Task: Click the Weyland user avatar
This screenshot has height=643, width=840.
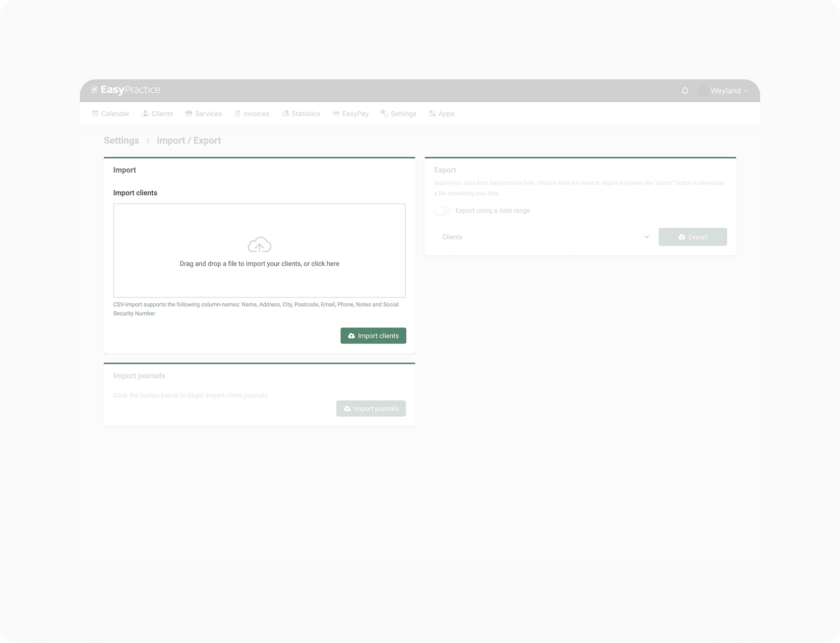Action: pyautogui.click(x=703, y=91)
